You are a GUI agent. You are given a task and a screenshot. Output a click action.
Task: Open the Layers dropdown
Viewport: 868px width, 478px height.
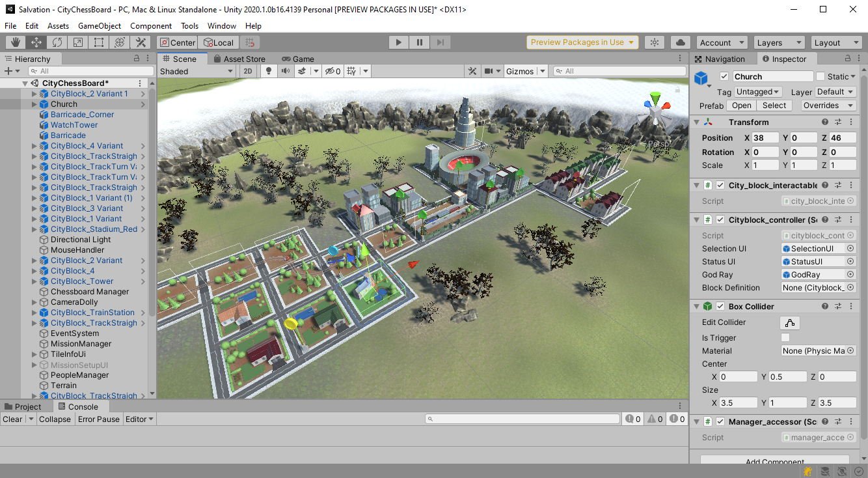(x=778, y=42)
